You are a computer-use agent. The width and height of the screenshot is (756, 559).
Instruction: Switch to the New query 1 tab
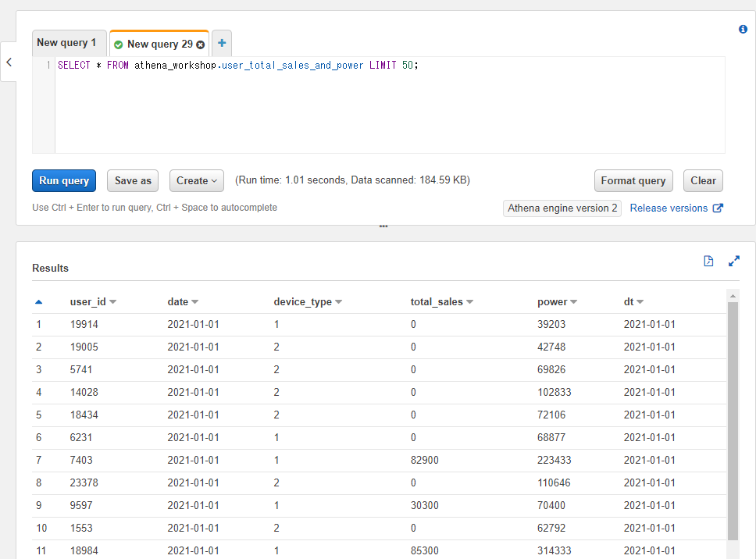pos(69,43)
